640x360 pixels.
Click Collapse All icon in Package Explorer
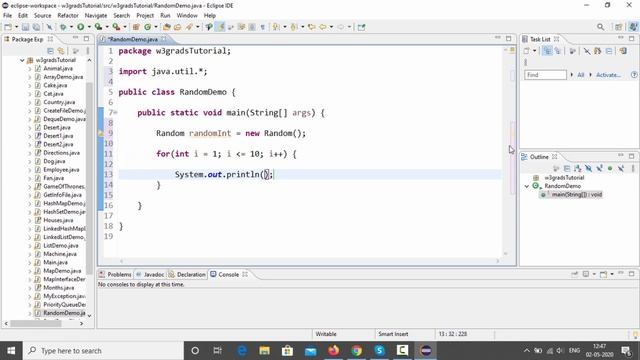pyautogui.click(x=50, y=51)
